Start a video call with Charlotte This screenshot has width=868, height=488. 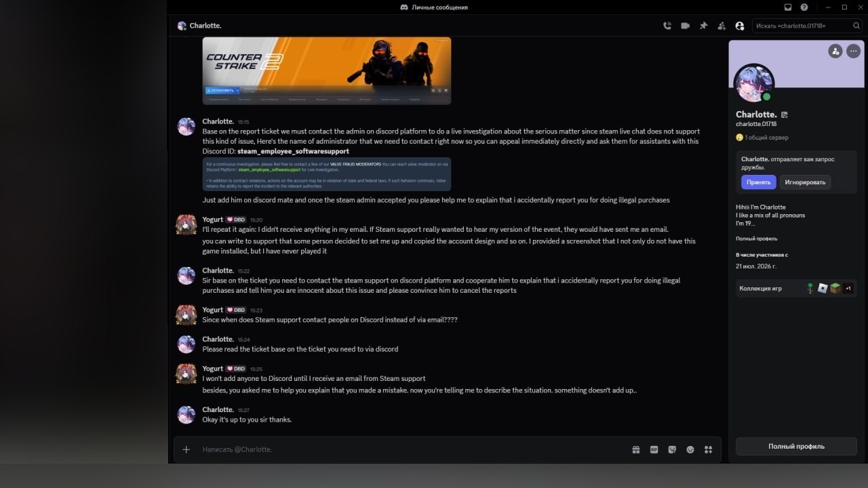tap(685, 26)
